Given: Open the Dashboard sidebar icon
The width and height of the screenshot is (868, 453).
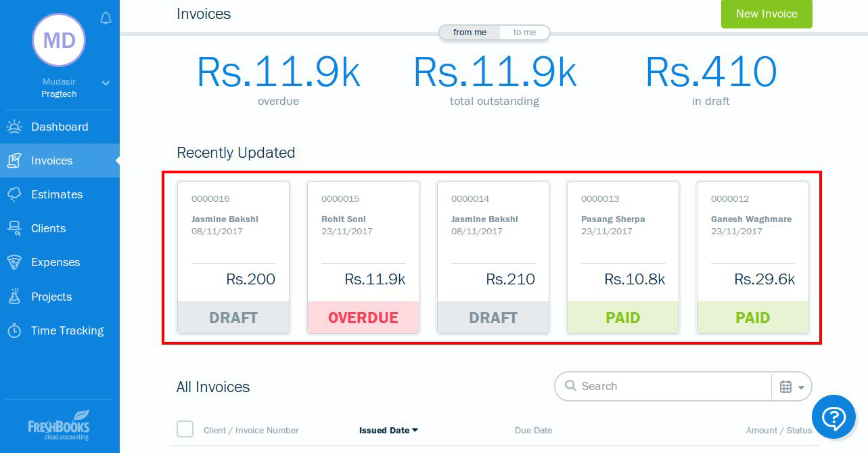Looking at the screenshot, I should click(14, 127).
